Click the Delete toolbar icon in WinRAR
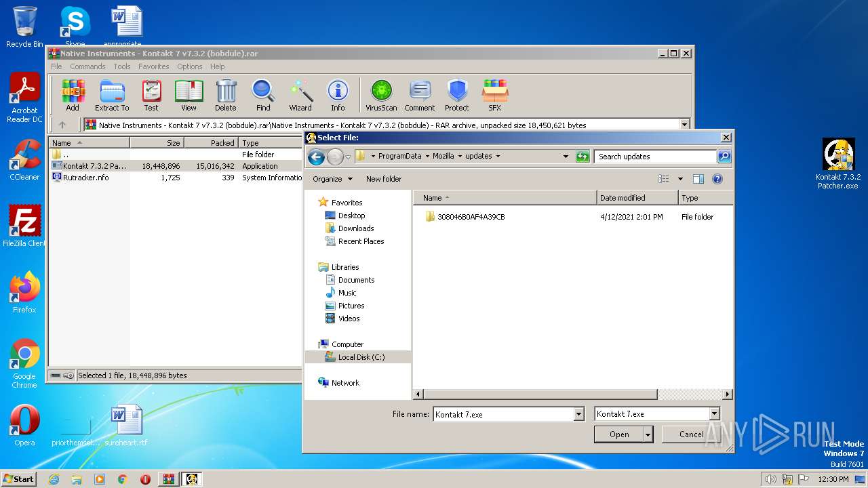 (x=226, y=95)
